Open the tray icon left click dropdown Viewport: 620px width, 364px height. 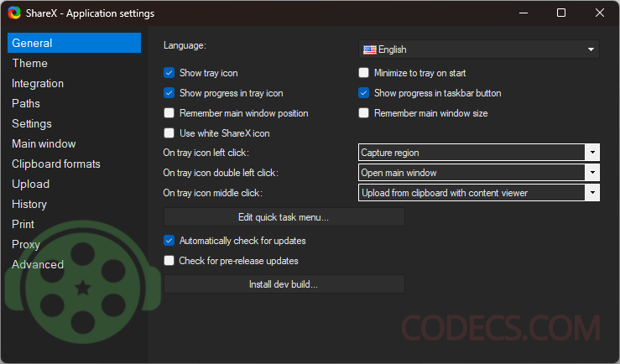point(479,153)
